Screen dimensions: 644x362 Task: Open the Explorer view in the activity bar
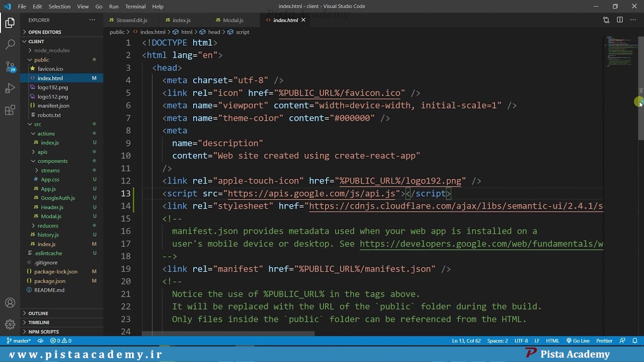click(x=10, y=23)
